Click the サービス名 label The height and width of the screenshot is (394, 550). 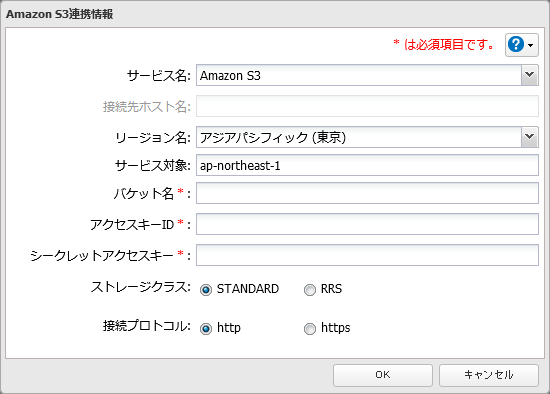click(x=159, y=75)
